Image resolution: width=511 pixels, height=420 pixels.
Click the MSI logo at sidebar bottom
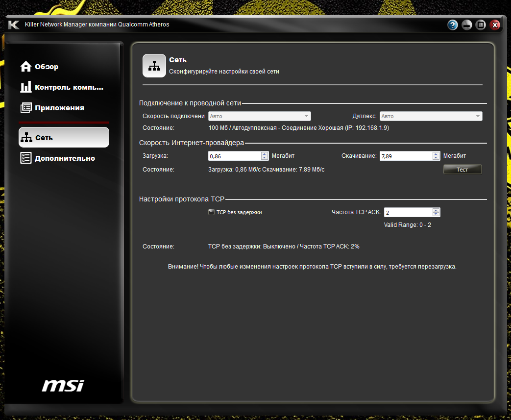coord(63,385)
